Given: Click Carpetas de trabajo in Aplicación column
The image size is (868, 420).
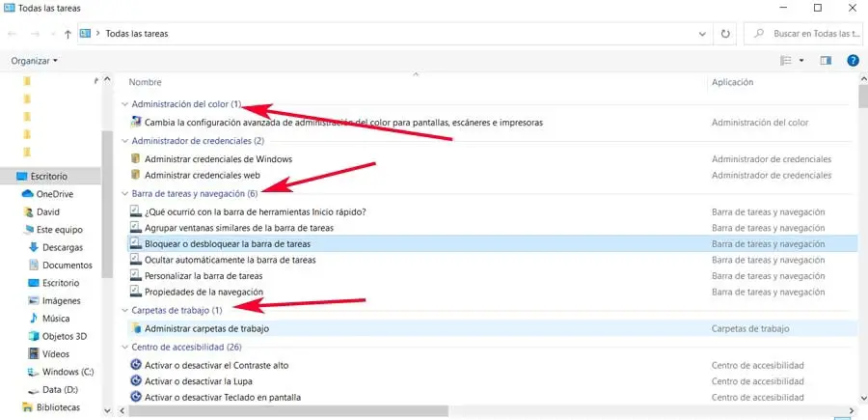Looking at the screenshot, I should click(750, 328).
